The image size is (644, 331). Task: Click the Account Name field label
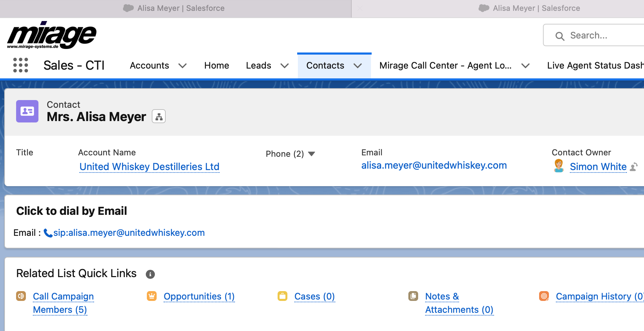coord(107,153)
